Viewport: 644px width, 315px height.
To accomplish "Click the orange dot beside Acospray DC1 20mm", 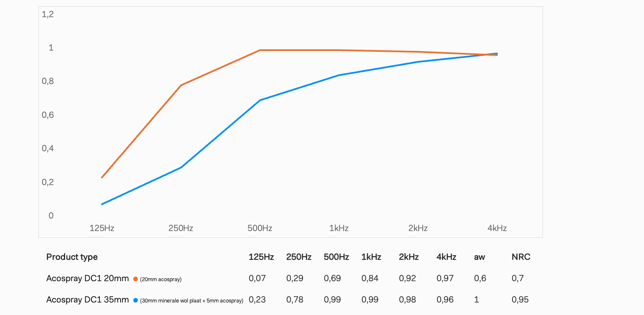I will (135, 279).
